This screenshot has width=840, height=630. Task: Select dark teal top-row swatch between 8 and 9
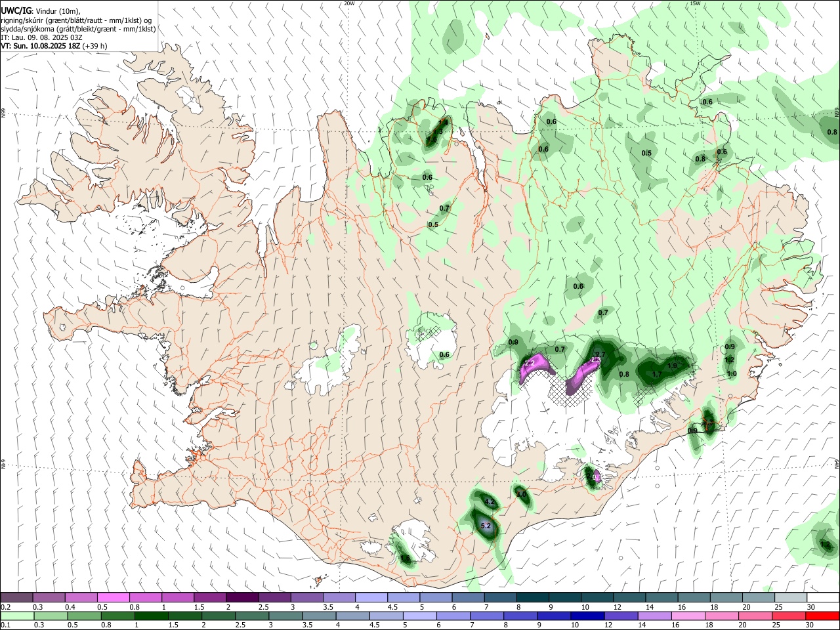(532, 597)
